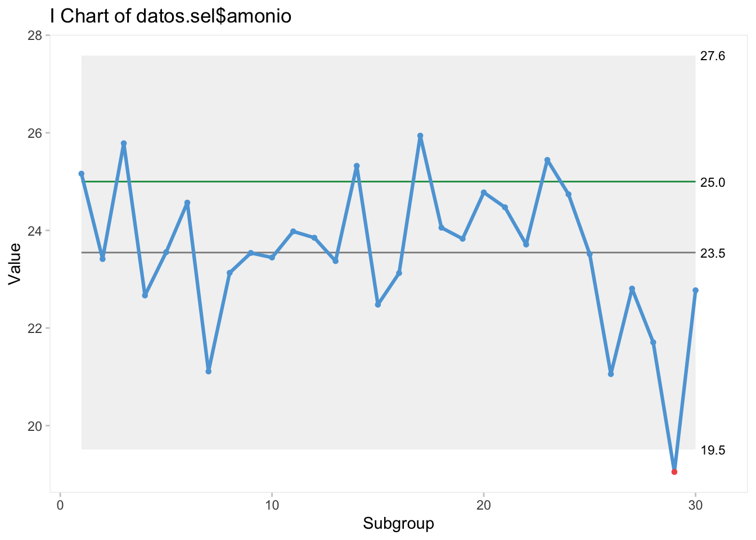756x540 pixels.
Task: Select the upper limit label 27.6
Action: [712, 56]
